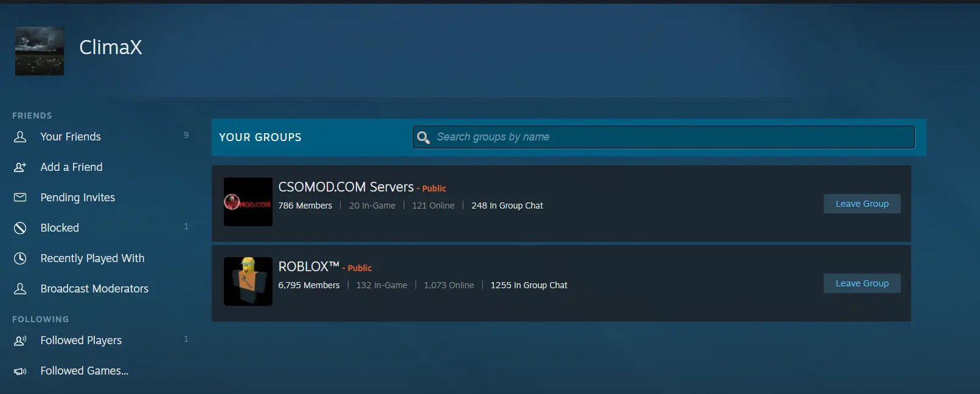Screen dimensions: 980x394
Task: Leave the ROBLOX group
Action: coord(861,283)
